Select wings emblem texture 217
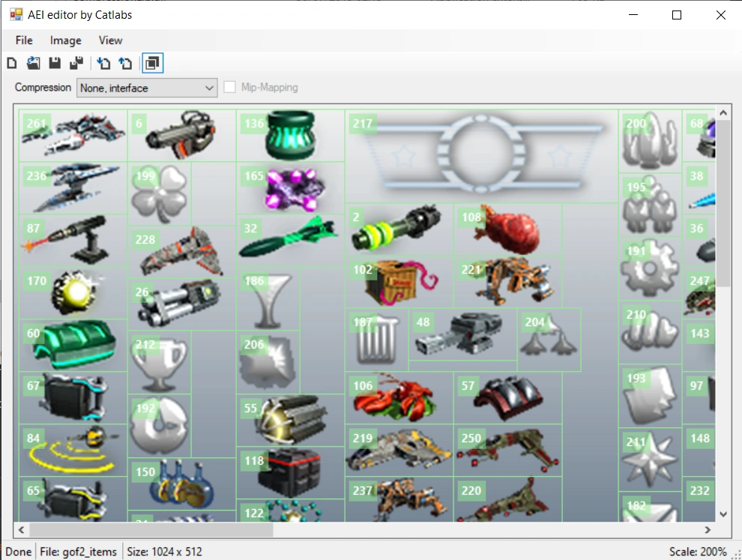The image size is (742, 560). (x=481, y=156)
